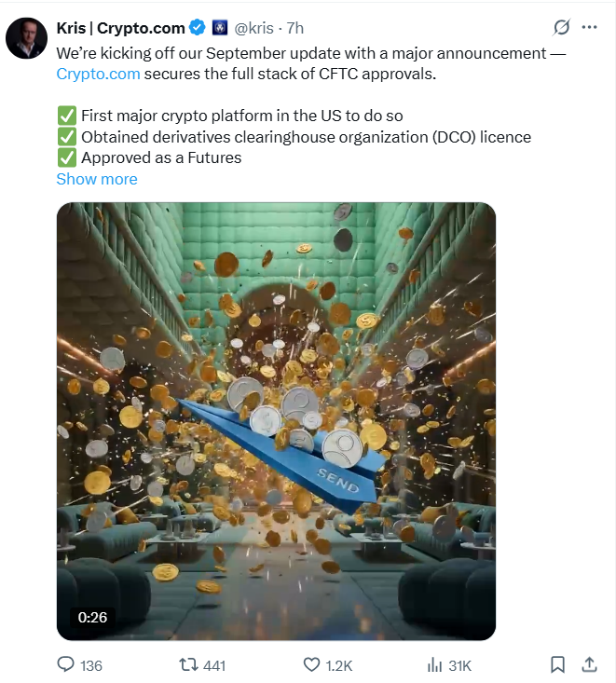The height and width of the screenshot is (683, 616).
Task: Play the coins and paper plane video
Action: tap(276, 421)
